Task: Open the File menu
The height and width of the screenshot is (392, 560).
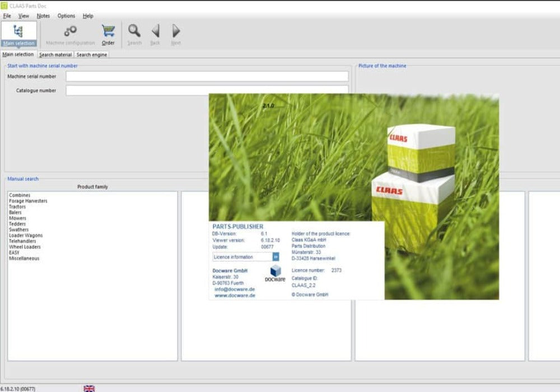Action: (x=7, y=16)
